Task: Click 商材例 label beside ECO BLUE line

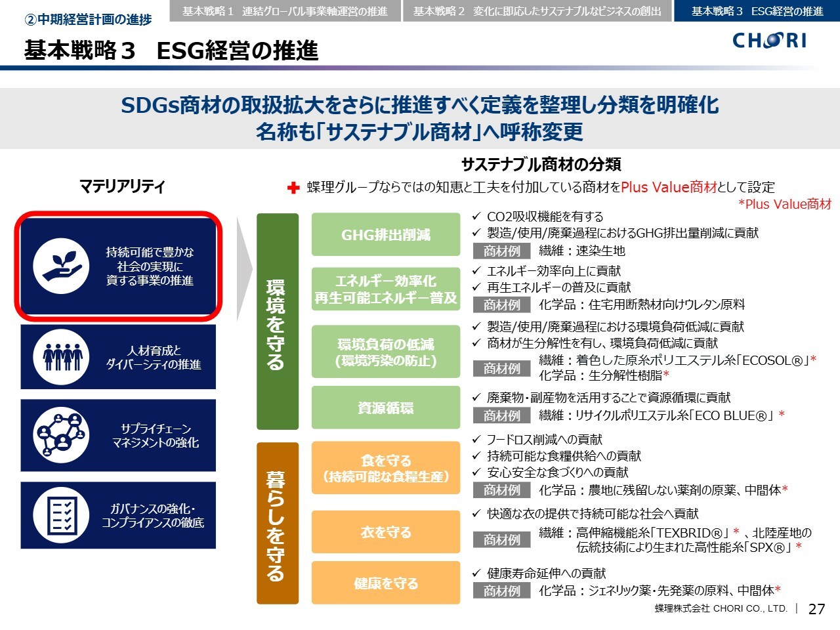Action: click(501, 415)
